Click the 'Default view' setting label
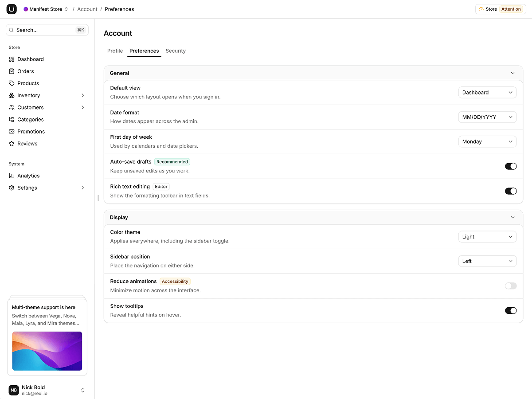 pos(125,88)
